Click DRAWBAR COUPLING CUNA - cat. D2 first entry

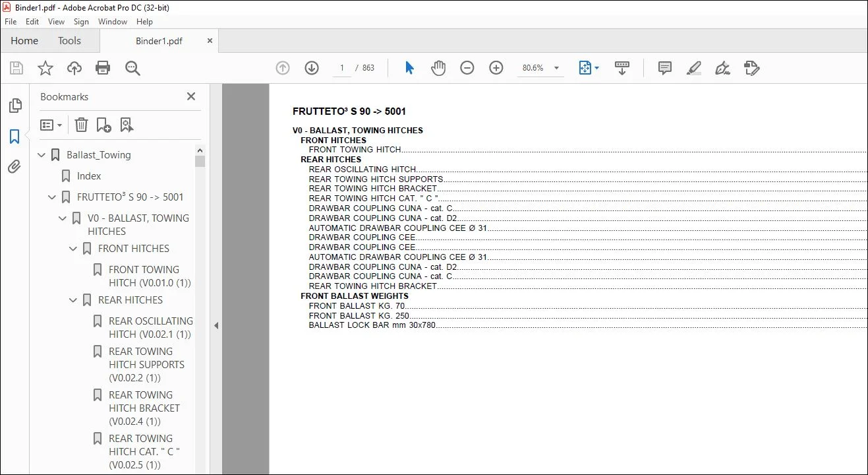[383, 218]
